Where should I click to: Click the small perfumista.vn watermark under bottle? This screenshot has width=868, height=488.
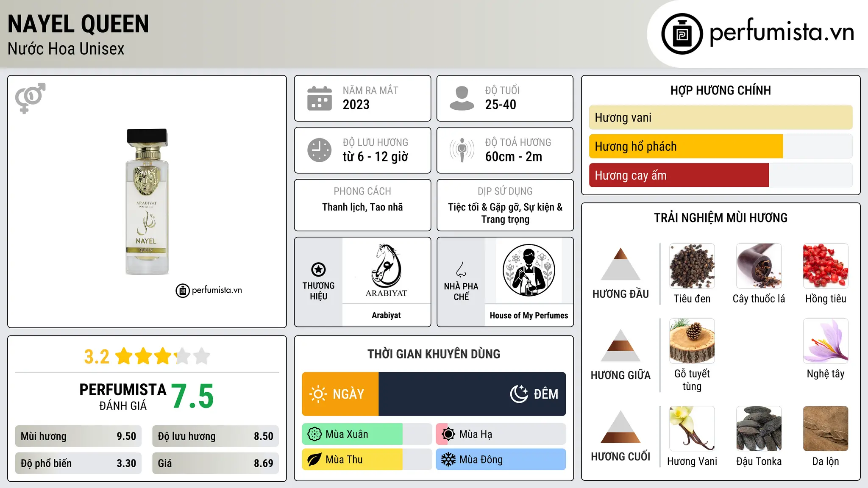point(209,291)
